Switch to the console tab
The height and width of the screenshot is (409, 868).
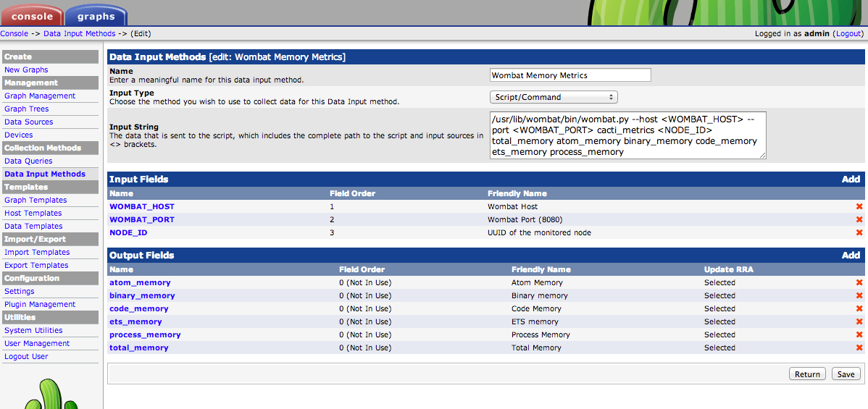(x=32, y=15)
